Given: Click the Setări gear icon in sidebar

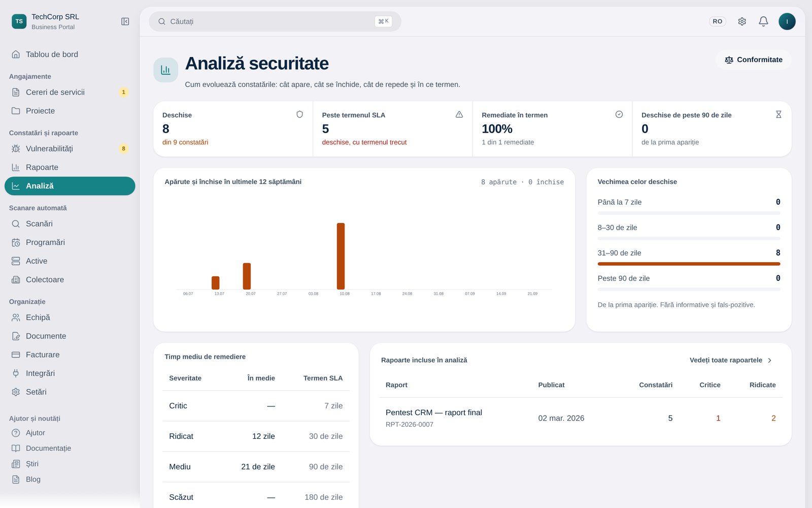Looking at the screenshot, I should point(16,392).
